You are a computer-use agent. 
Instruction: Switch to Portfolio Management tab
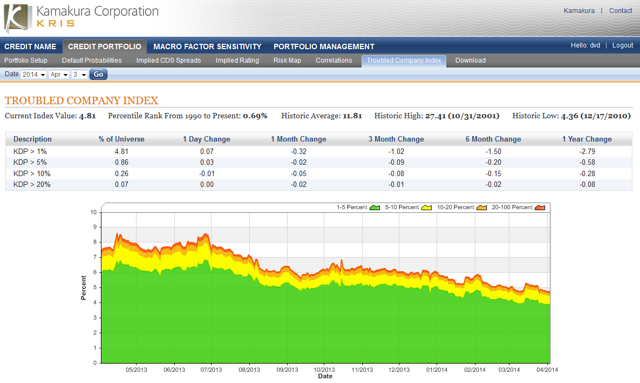[324, 47]
